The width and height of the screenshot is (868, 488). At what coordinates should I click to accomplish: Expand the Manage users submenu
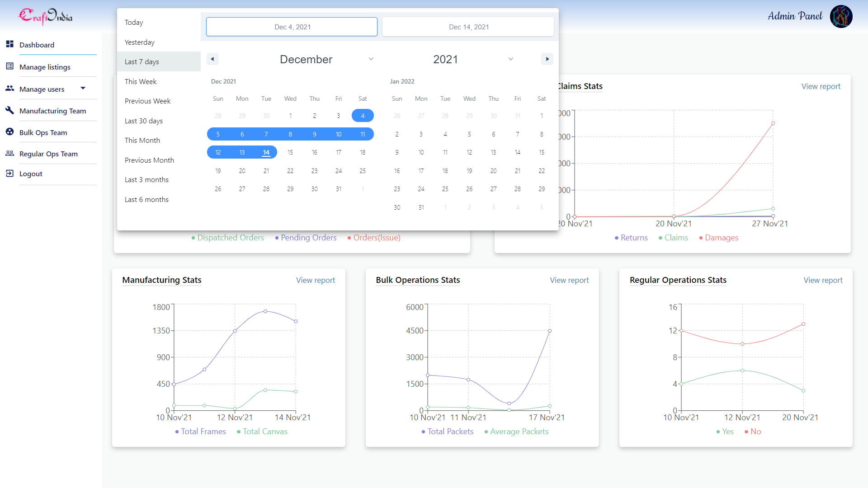[83, 89]
